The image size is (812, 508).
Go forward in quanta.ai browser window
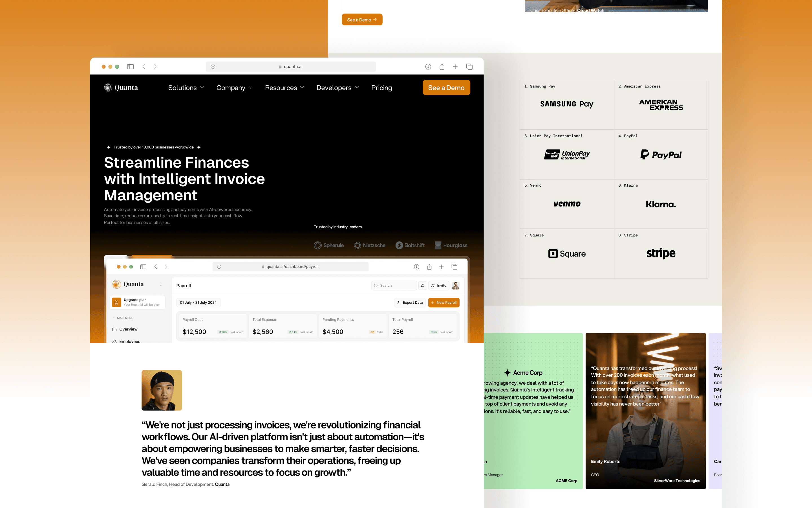tap(155, 67)
